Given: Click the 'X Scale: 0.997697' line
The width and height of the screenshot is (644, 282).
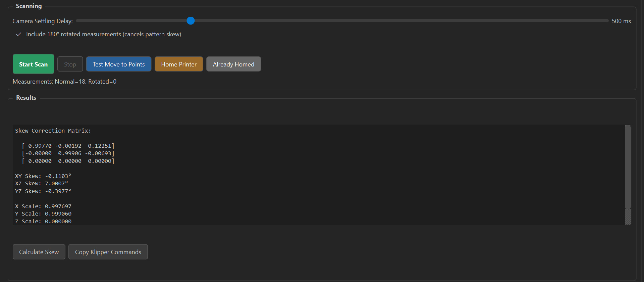Looking at the screenshot, I should click(x=43, y=206).
